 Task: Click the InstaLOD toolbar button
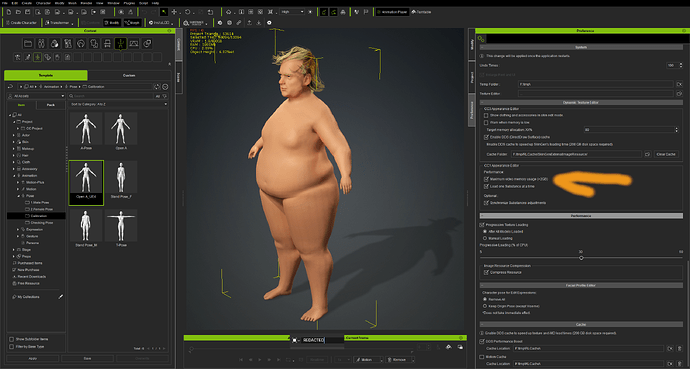160,22
